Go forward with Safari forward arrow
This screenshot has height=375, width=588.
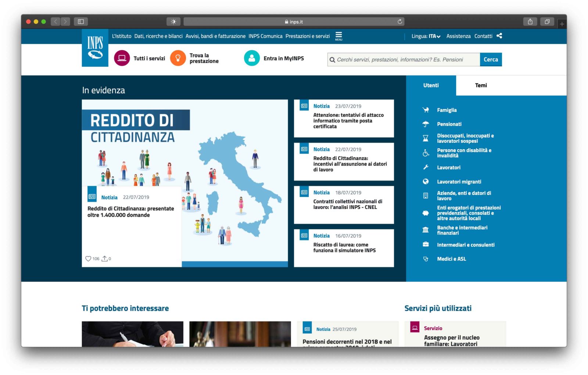coord(65,22)
